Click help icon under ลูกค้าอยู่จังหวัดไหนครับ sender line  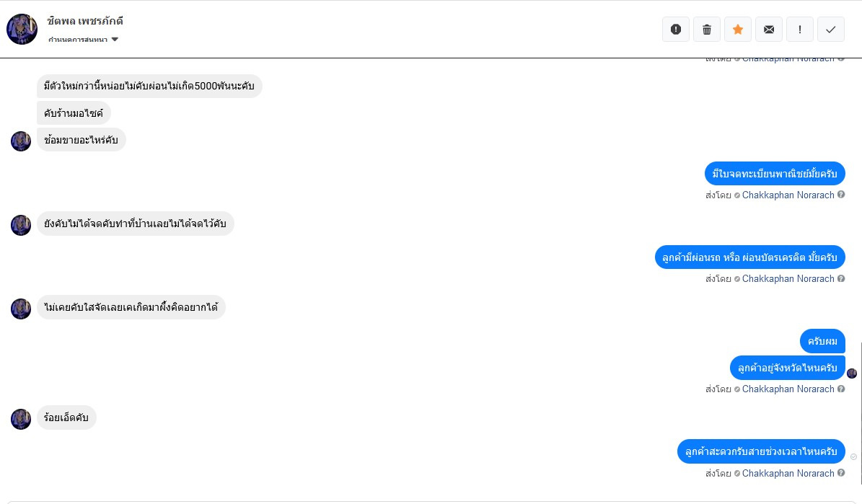(x=841, y=388)
